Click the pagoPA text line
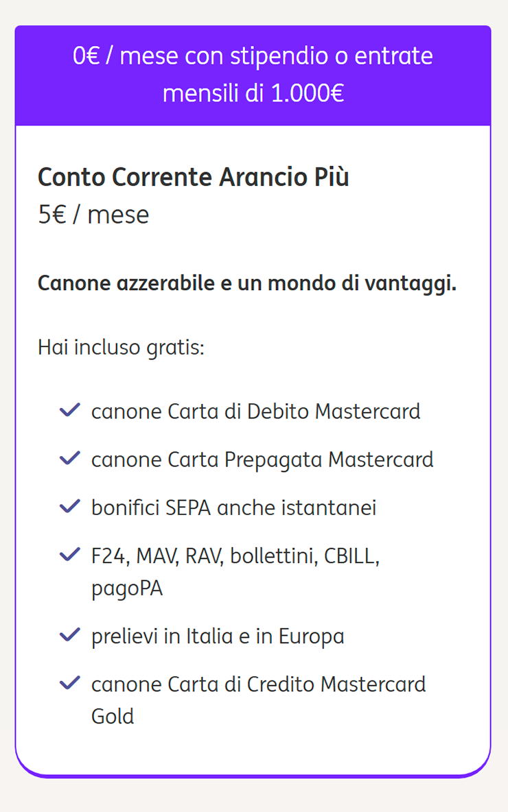Image resolution: width=508 pixels, height=812 pixels. [x=127, y=589]
